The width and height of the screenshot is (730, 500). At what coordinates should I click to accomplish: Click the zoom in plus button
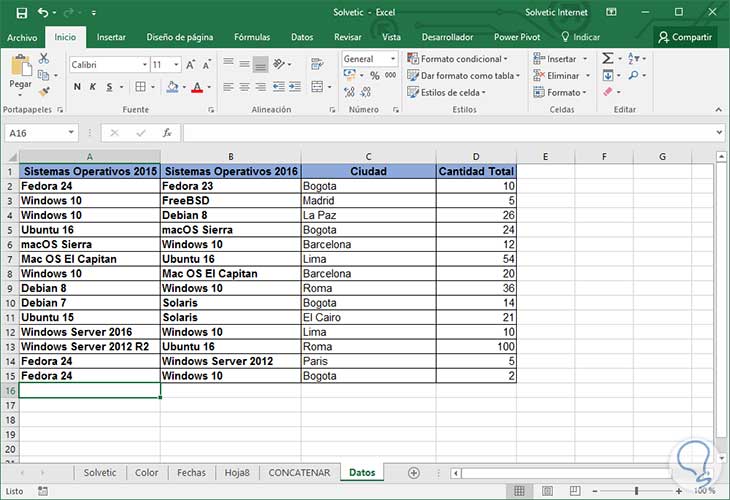(x=679, y=491)
